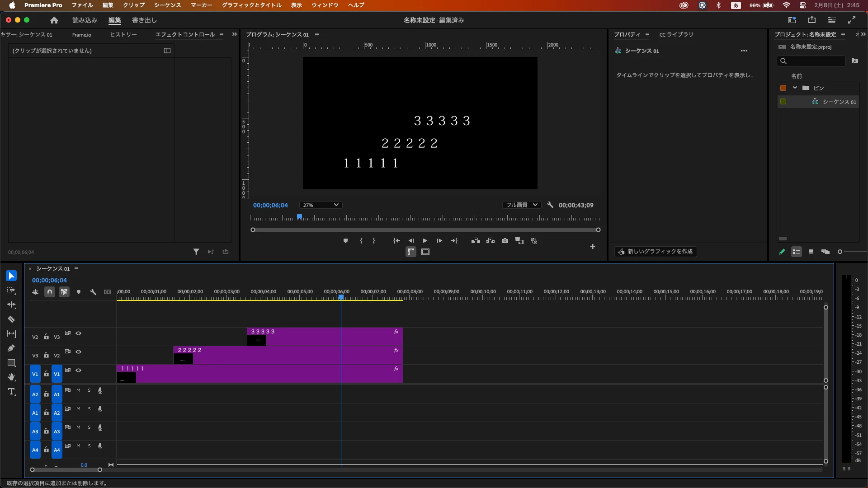Open the 27% zoom level dropdown
This screenshot has width=868, height=488.
[321, 205]
